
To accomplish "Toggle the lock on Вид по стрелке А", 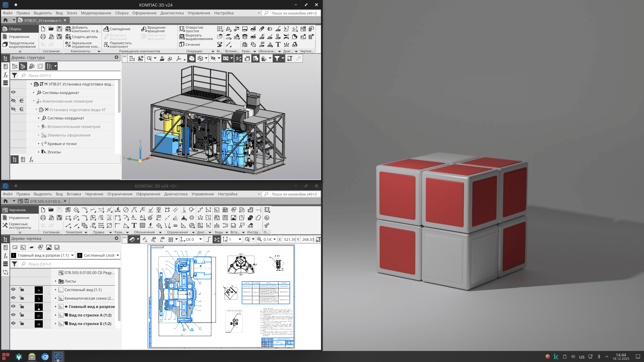I will [x=22, y=315].
